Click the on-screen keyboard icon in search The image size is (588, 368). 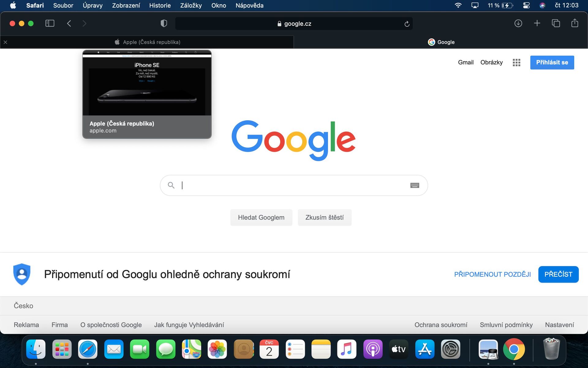click(414, 185)
